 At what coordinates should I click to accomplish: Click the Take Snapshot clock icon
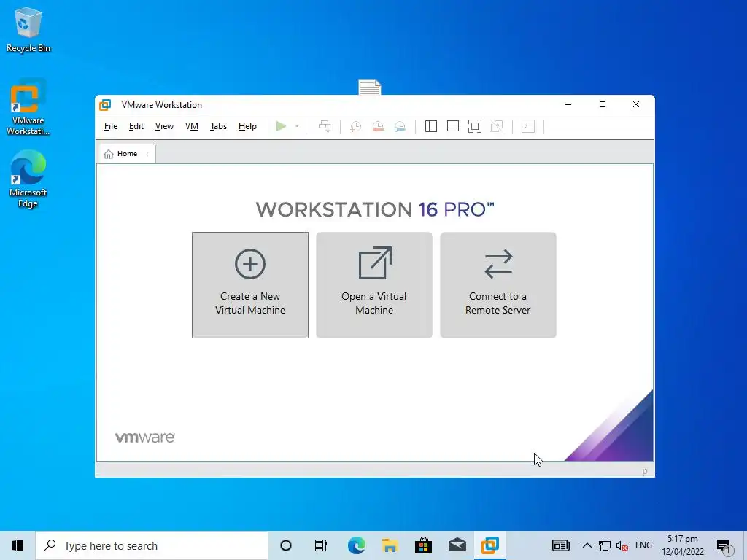[x=355, y=126]
